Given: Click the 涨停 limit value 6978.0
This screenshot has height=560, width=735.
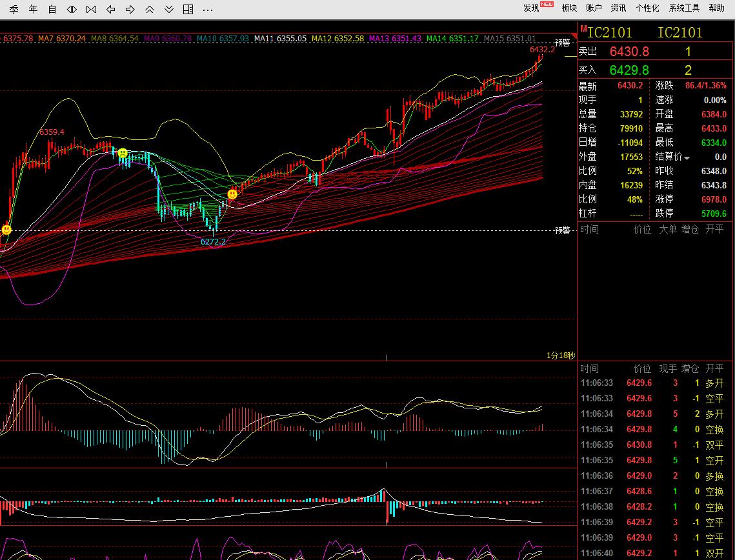Looking at the screenshot, I should click(x=714, y=199).
